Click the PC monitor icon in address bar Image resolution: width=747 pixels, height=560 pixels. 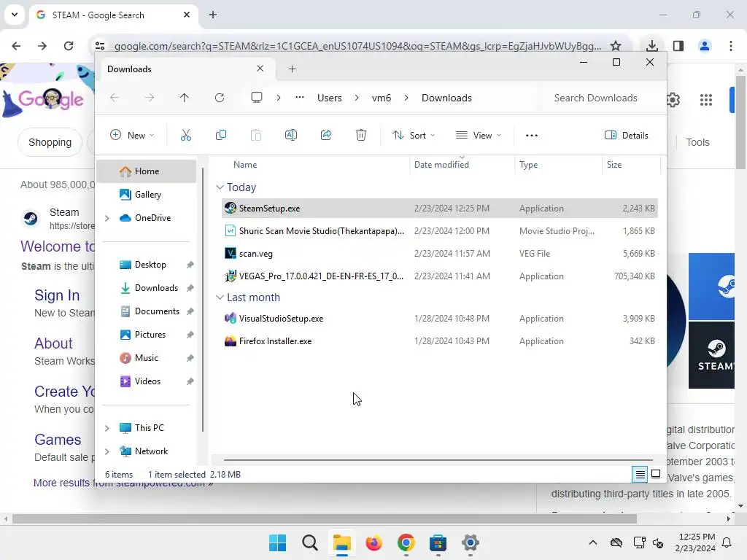coord(257,98)
